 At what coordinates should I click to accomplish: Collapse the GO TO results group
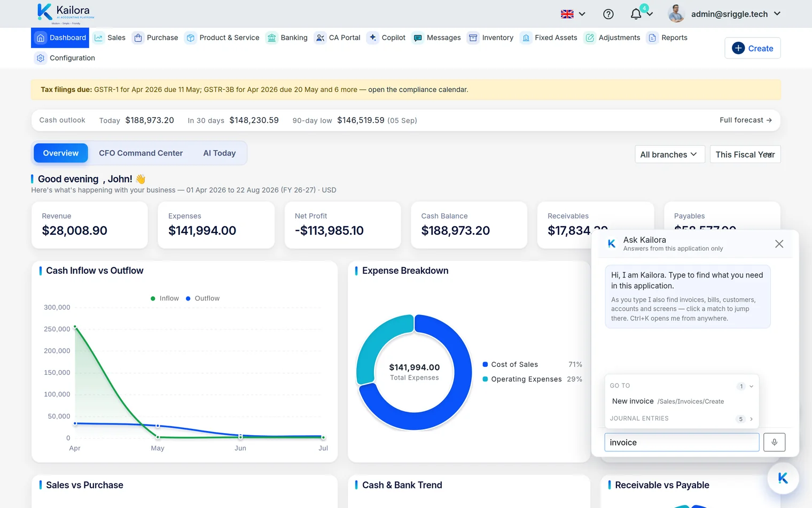(751, 386)
